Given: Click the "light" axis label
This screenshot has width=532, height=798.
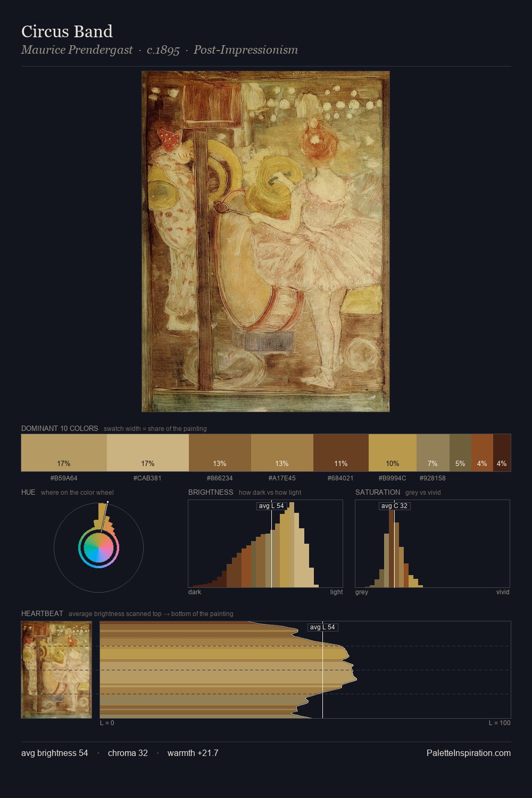Looking at the screenshot, I should 337,592.
